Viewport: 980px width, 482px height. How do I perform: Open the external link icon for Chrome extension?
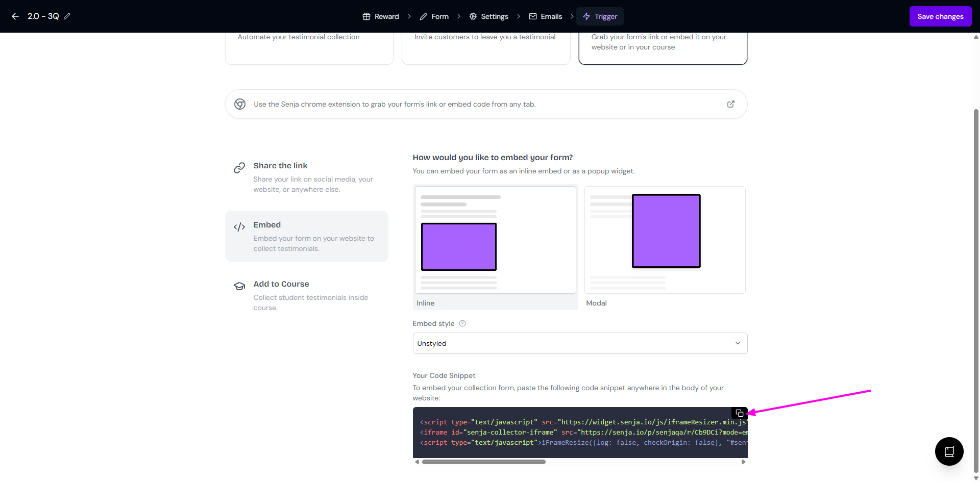coord(730,104)
